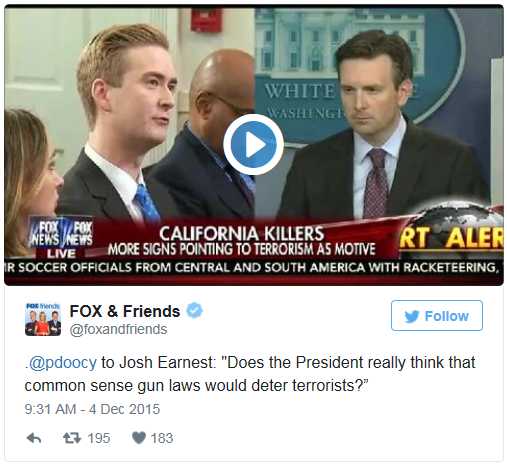Open the @foxandfriends handle link
Image resolution: width=507 pixels, height=465 pixels.
tap(118, 329)
